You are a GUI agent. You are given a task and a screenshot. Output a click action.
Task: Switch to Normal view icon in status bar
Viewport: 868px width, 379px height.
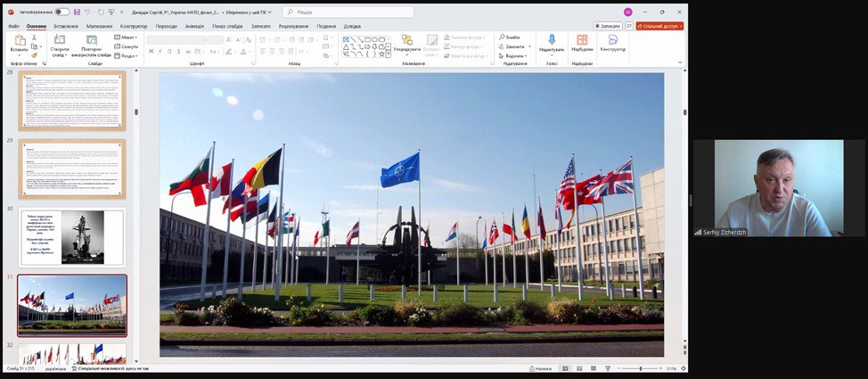566,368
